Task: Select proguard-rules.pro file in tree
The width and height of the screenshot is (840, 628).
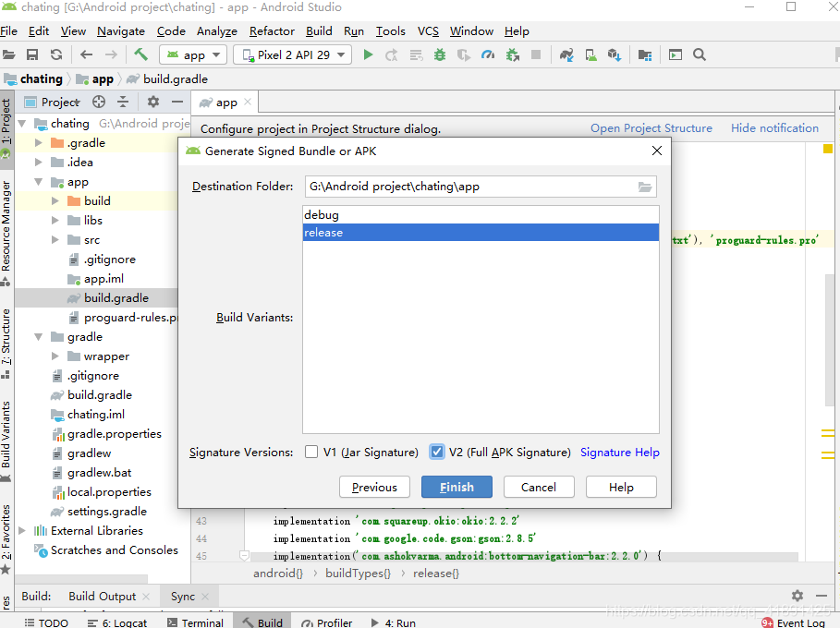Action: [123, 318]
